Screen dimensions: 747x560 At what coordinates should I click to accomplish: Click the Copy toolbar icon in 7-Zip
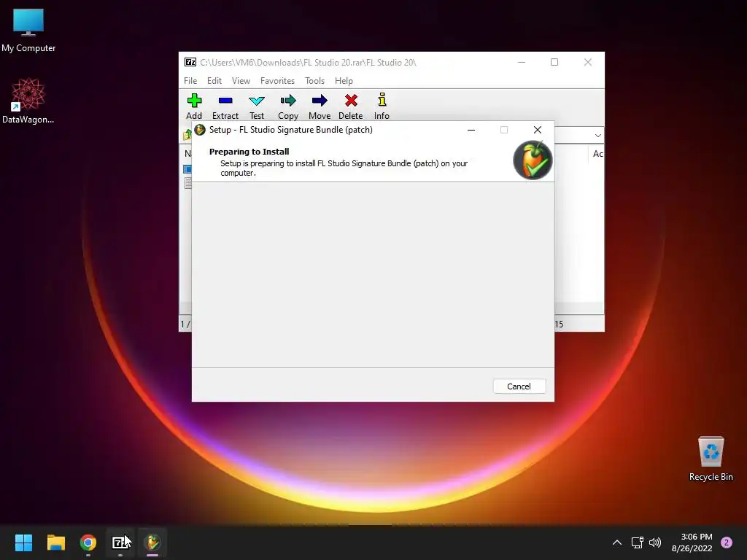[287, 106]
